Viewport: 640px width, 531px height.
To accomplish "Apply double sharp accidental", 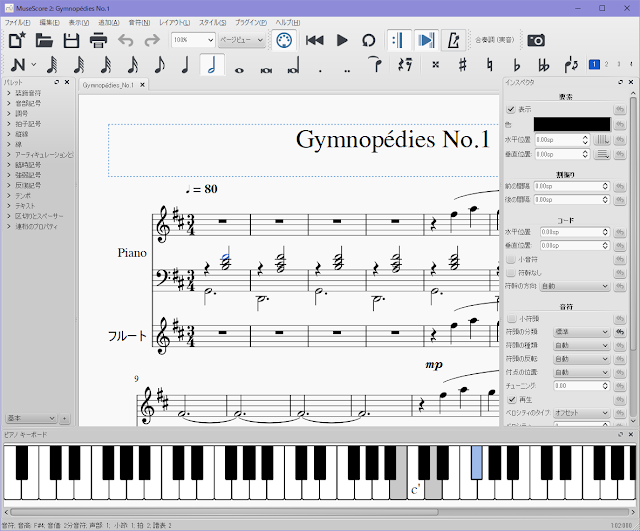I will point(436,64).
